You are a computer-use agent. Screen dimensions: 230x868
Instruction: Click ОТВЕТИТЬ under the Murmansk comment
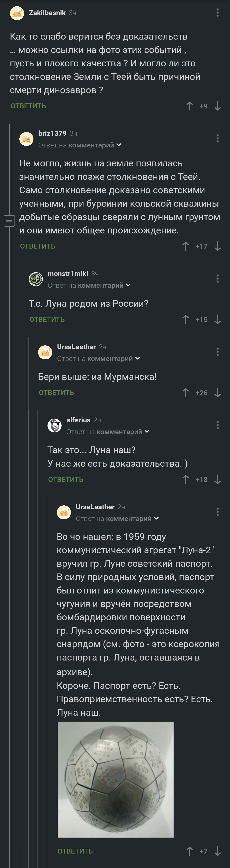pos(56,393)
